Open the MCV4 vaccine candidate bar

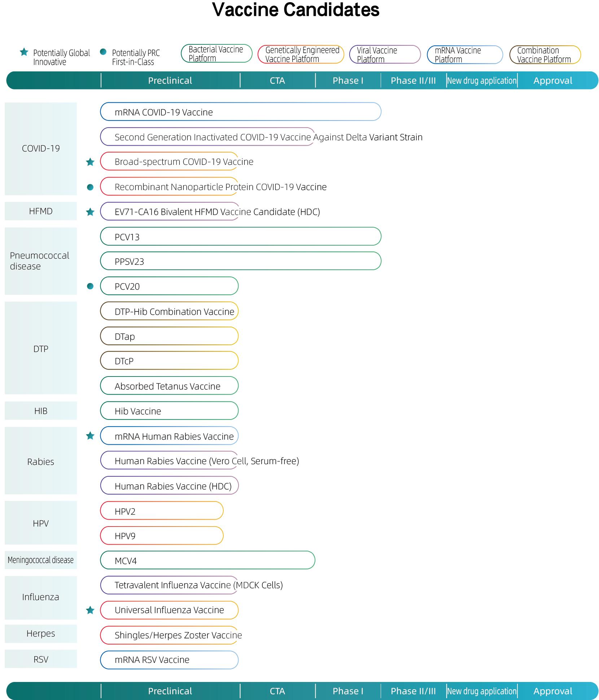[207, 560]
